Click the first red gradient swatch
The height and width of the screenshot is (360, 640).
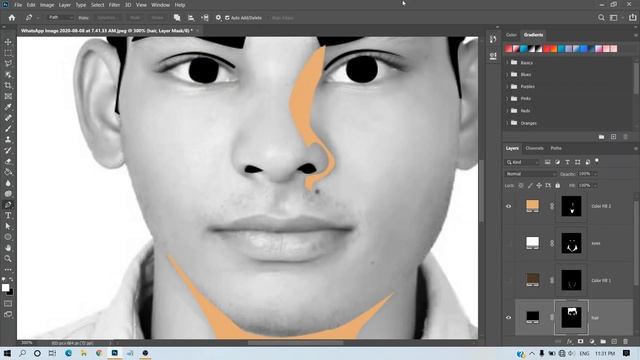[x=509, y=49]
